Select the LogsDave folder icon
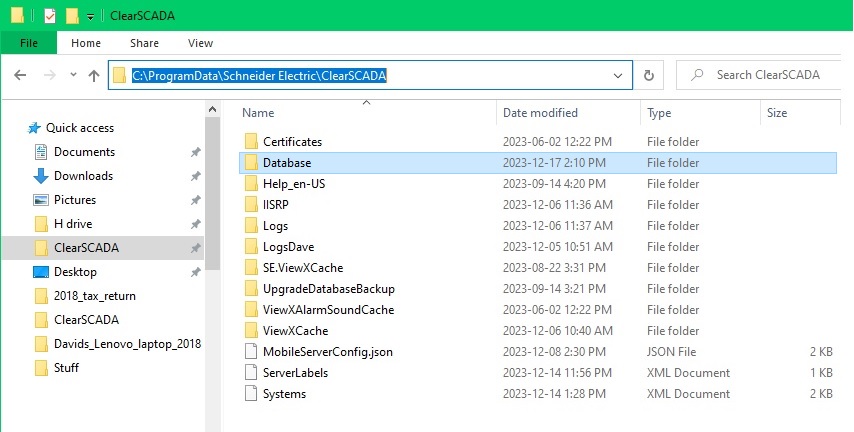 click(251, 247)
